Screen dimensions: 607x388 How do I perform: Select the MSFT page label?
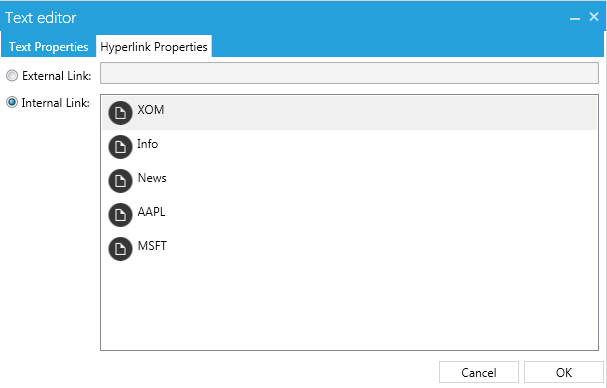pos(152,246)
